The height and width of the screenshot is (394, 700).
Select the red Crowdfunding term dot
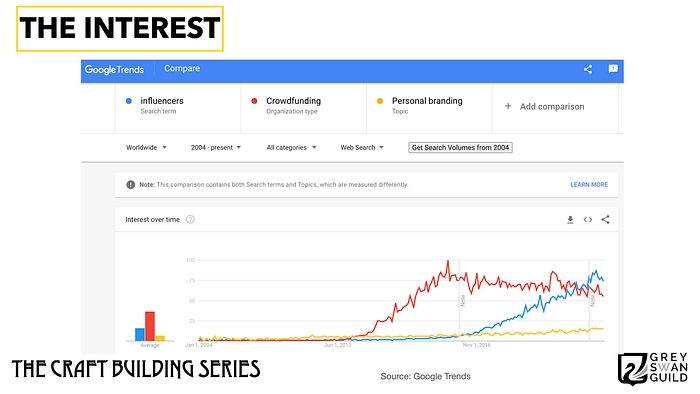[254, 101]
